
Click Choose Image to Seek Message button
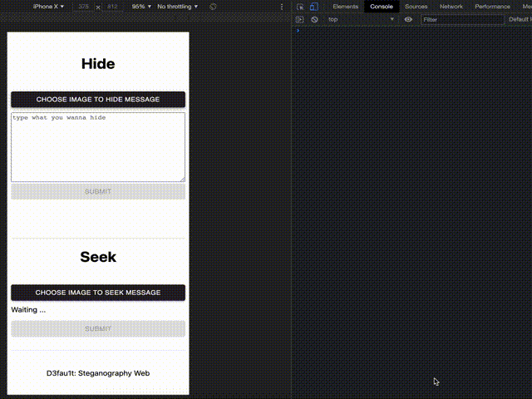[98, 293]
